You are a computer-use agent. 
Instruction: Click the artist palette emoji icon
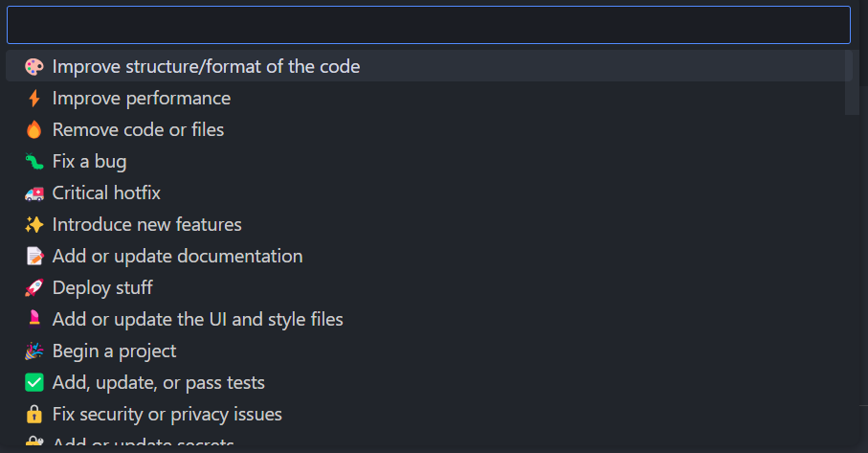[x=34, y=67]
